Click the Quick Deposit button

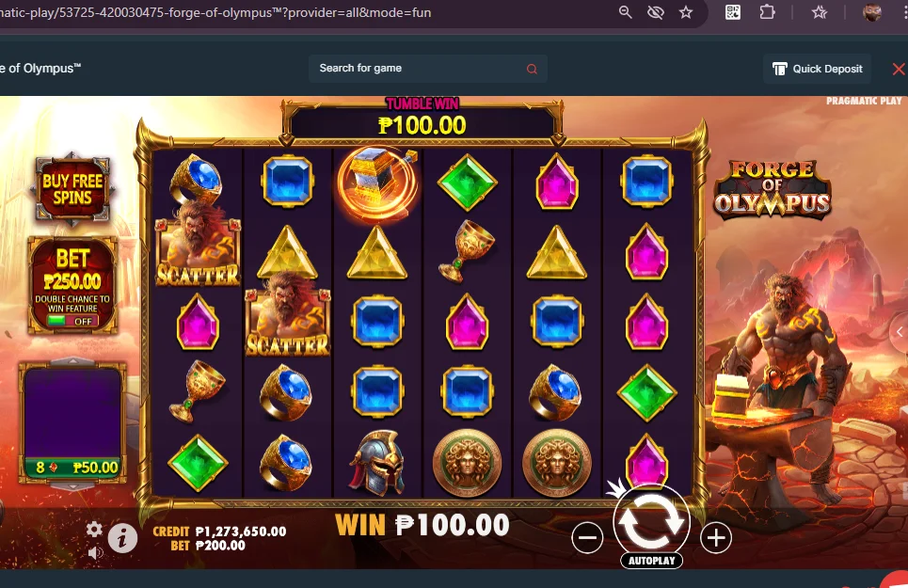tap(818, 69)
